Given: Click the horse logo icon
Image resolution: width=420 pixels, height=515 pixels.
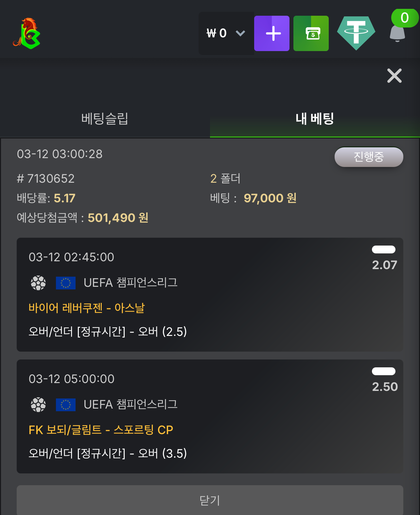Looking at the screenshot, I should coord(27,33).
